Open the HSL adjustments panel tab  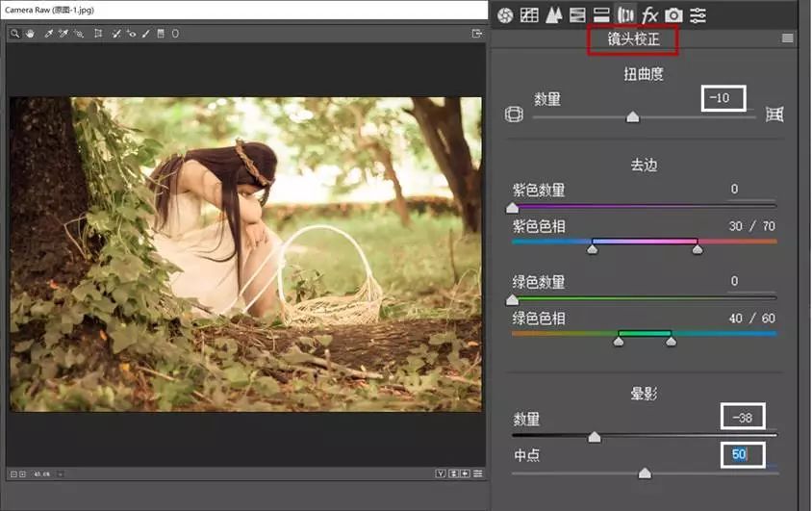577,15
